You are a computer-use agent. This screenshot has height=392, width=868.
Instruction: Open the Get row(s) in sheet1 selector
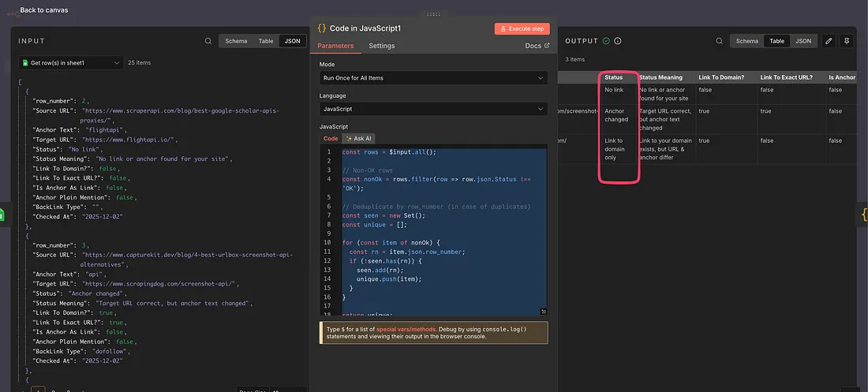tap(73, 62)
